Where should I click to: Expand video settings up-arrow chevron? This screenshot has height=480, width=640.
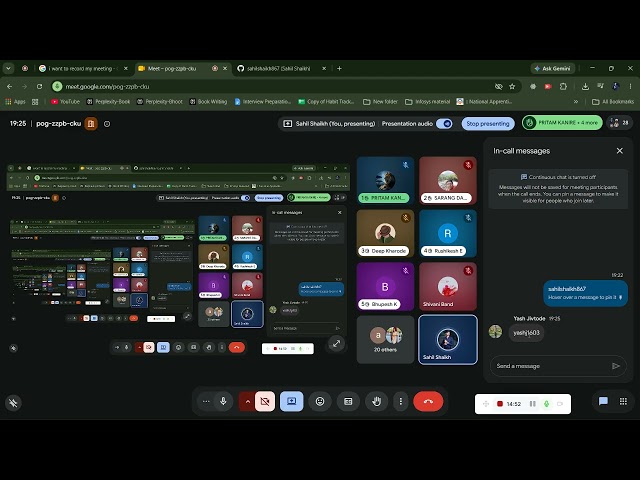pyautogui.click(x=247, y=402)
